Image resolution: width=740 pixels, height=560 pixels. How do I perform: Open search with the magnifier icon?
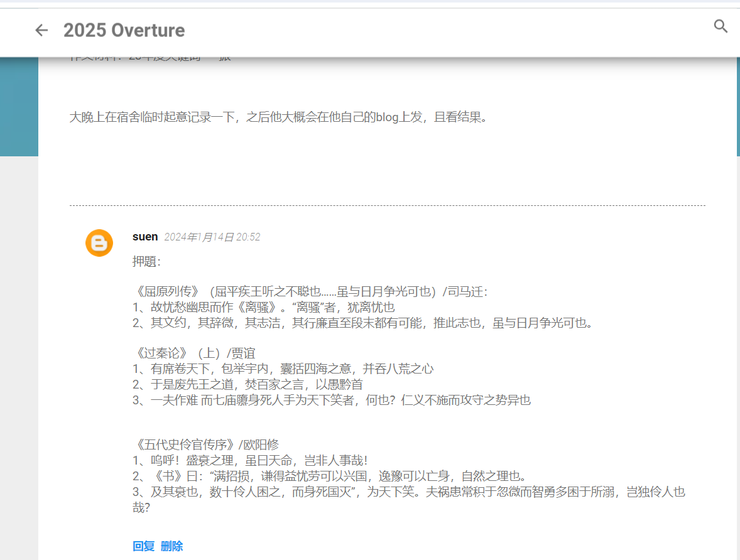pos(721,26)
